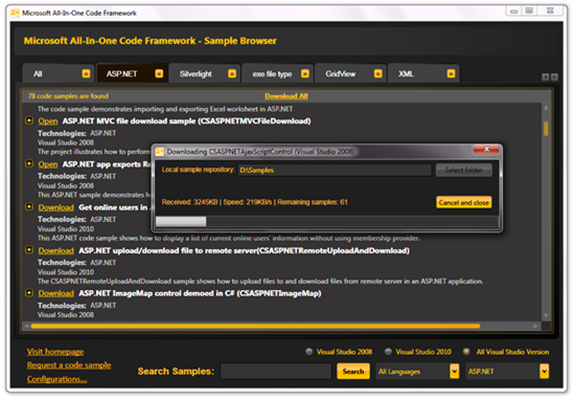Click the Visit homepage link
Image resolution: width=575 pixels, height=400 pixels.
[55, 352]
